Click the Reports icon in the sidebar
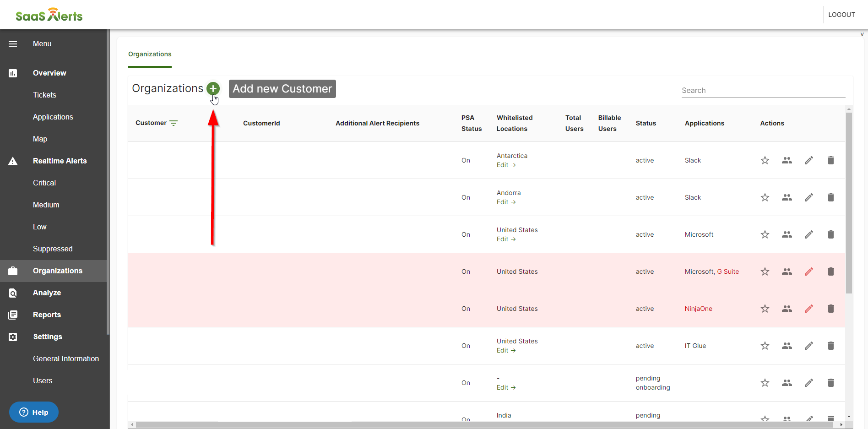The width and height of the screenshot is (868, 429). tap(12, 315)
